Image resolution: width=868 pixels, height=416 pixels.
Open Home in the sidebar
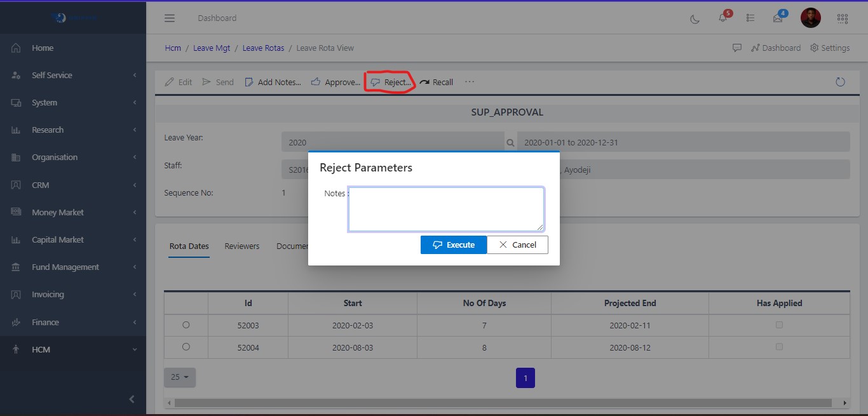pos(43,48)
